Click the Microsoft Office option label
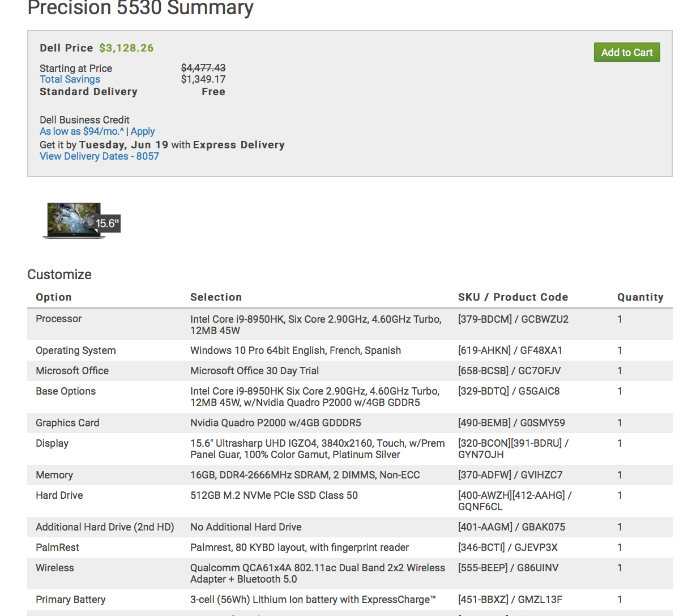The height and width of the screenshot is (616, 692). (x=72, y=371)
